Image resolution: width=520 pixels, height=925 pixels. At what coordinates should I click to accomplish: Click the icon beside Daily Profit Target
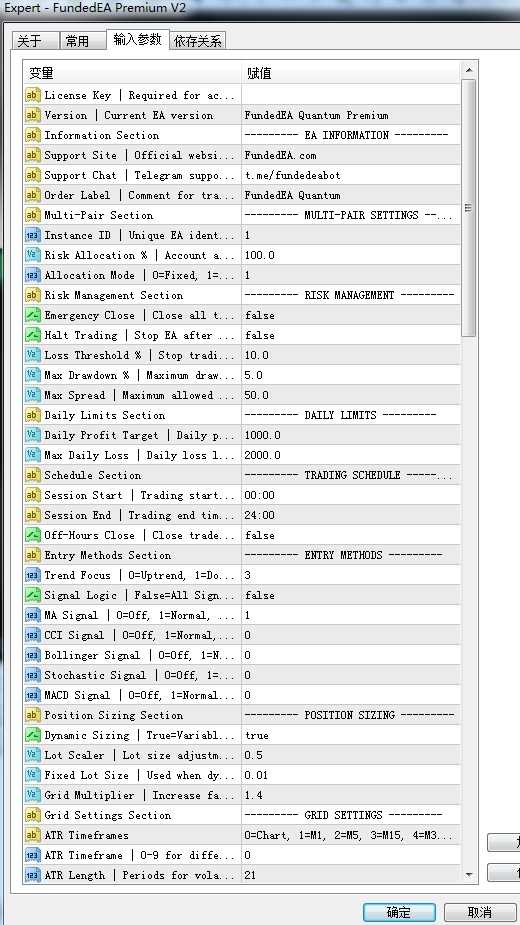point(33,435)
